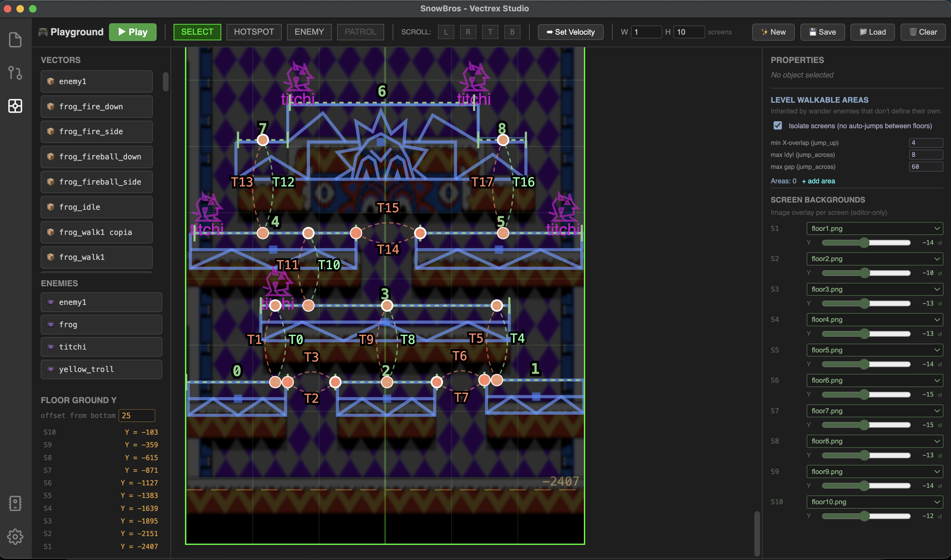Start the Play button
The width and height of the screenshot is (951, 560).
(x=133, y=32)
